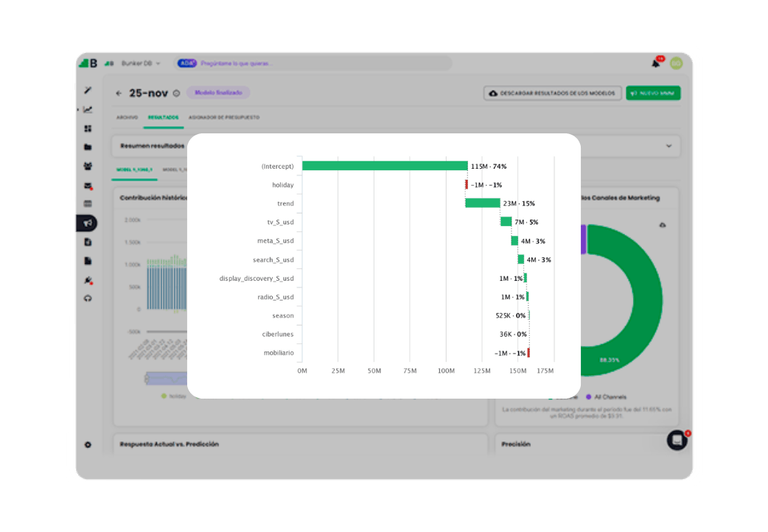Select the first MODEL tab

(x=134, y=169)
